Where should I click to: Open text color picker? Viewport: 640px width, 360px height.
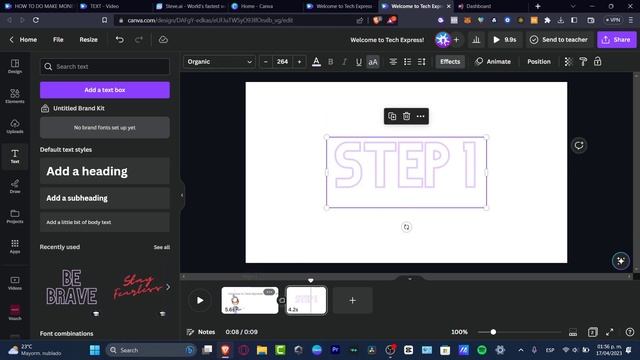316,62
